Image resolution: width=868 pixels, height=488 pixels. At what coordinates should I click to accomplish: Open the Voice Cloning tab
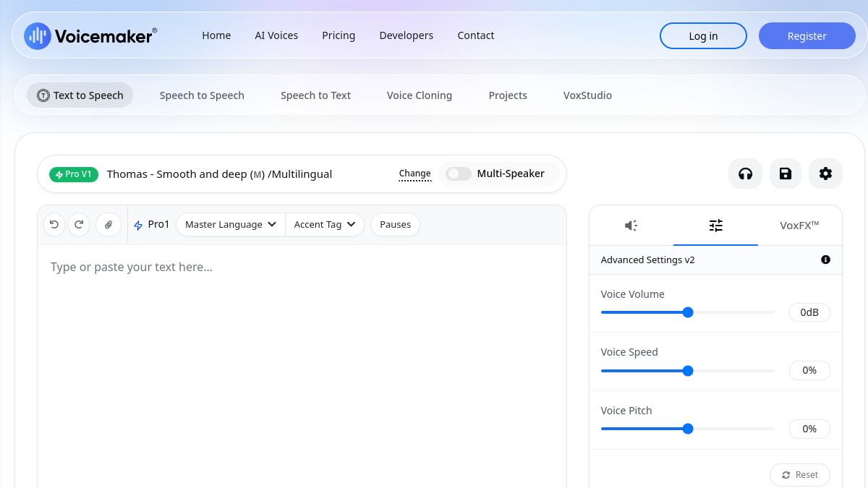(x=420, y=95)
